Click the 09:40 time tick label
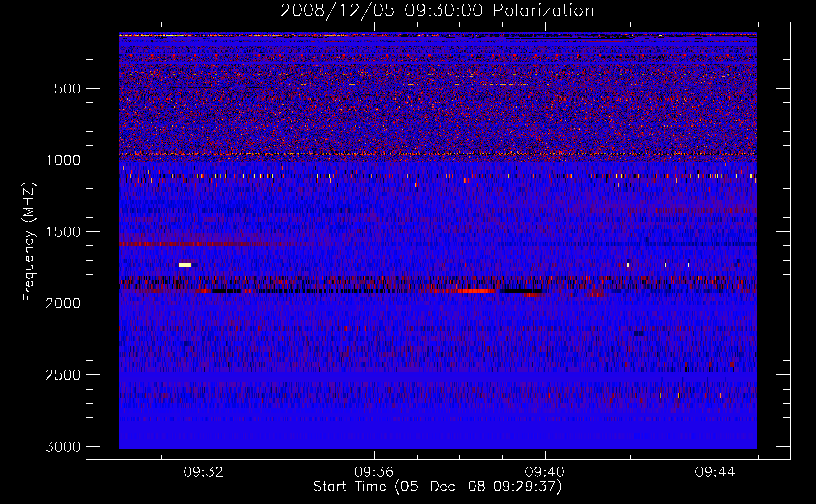 click(545, 472)
